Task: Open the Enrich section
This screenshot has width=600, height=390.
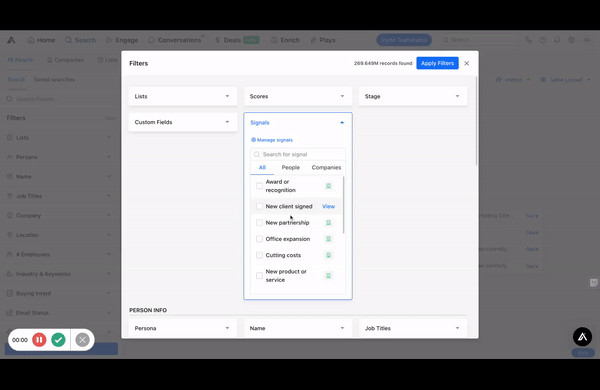Action: point(285,40)
